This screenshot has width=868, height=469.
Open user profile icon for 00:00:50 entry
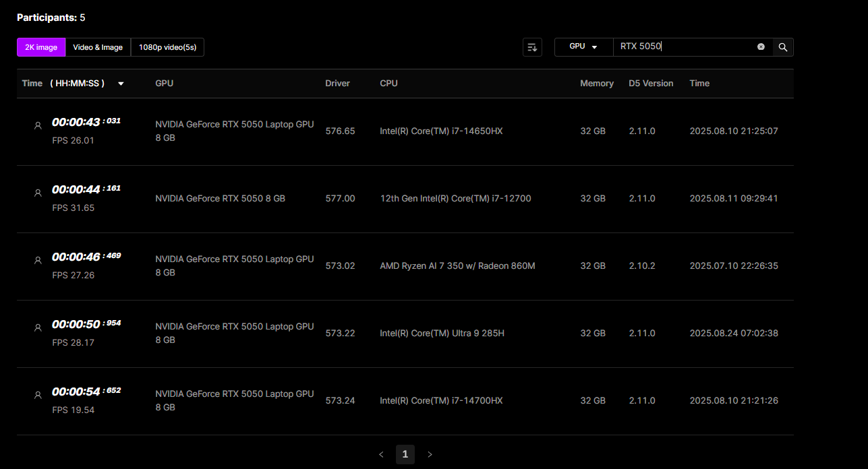[x=38, y=327]
